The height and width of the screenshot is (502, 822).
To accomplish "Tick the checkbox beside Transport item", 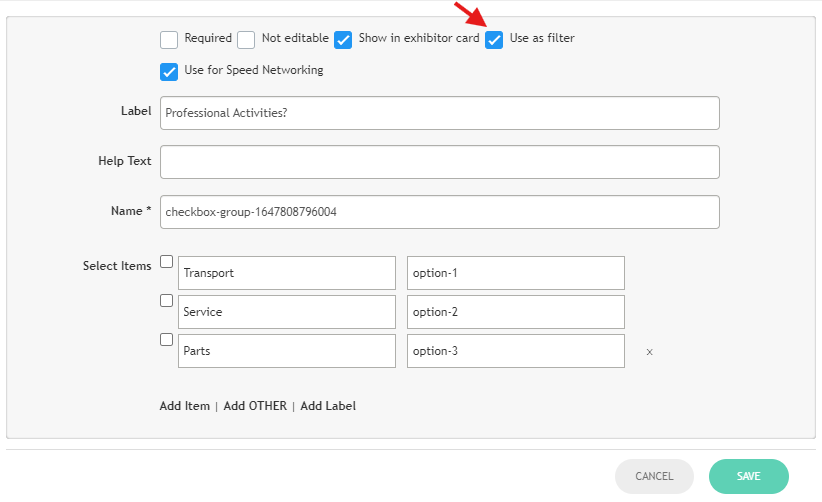I will pyautogui.click(x=166, y=262).
